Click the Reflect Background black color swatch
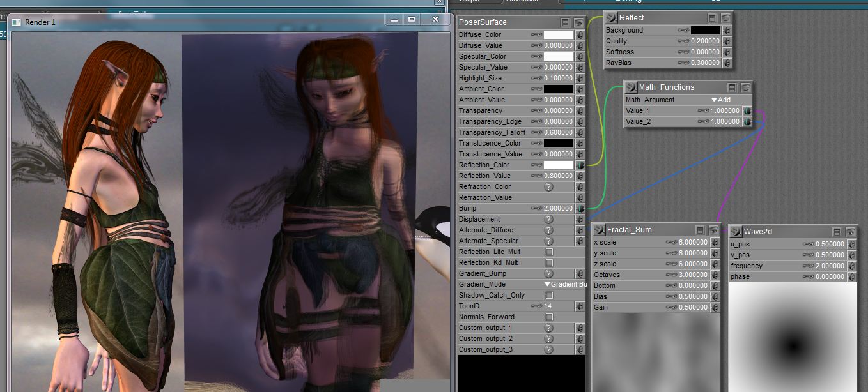Image resolution: width=868 pixels, height=392 pixels. click(705, 30)
